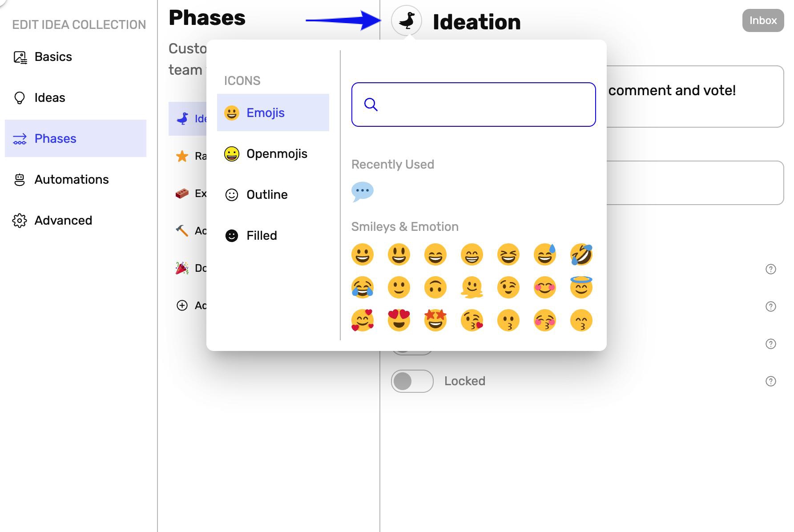Click the orange star phase icon
The width and height of the screenshot is (794, 532).
[x=182, y=156]
